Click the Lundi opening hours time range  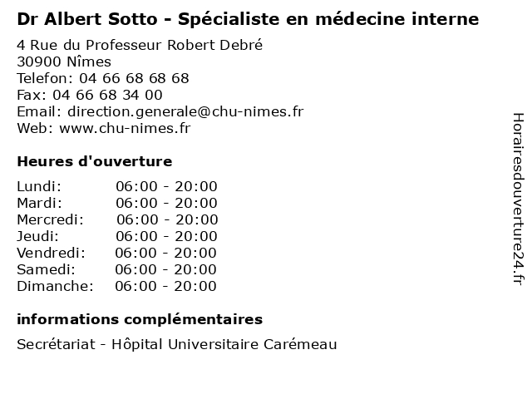click(166, 186)
